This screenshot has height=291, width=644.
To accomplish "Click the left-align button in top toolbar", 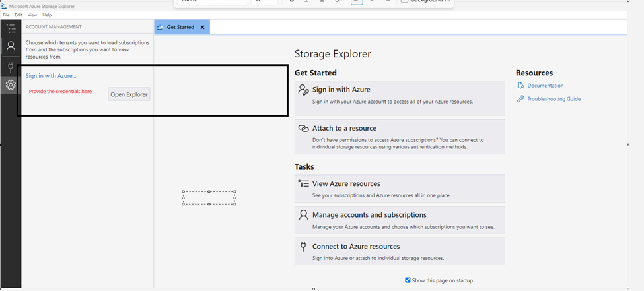I will [357, 1].
